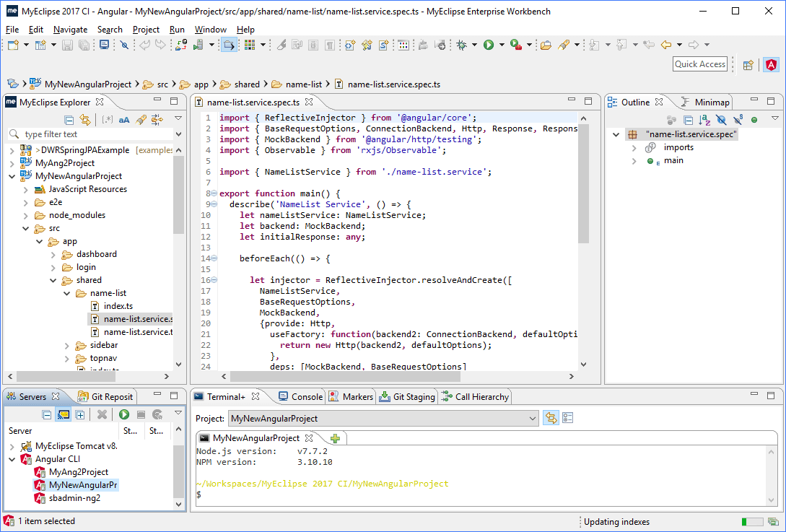Collapse the shared folder in tree
This screenshot has height=532, width=786.
point(53,280)
